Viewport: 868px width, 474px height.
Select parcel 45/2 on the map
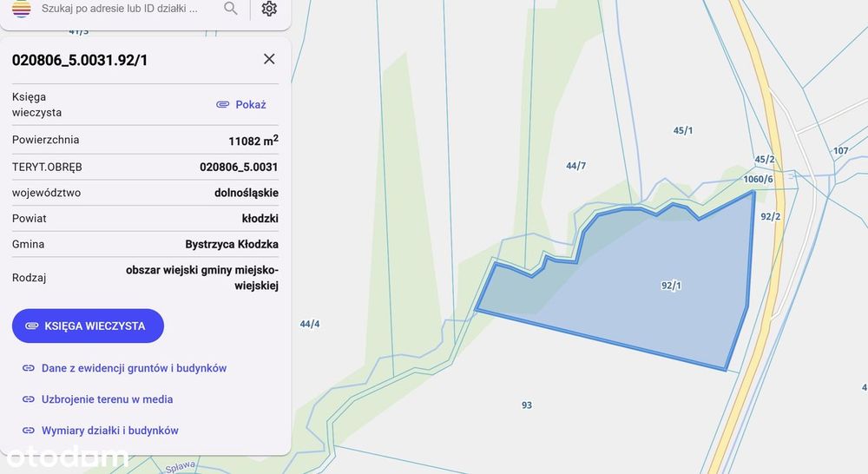[x=765, y=160]
